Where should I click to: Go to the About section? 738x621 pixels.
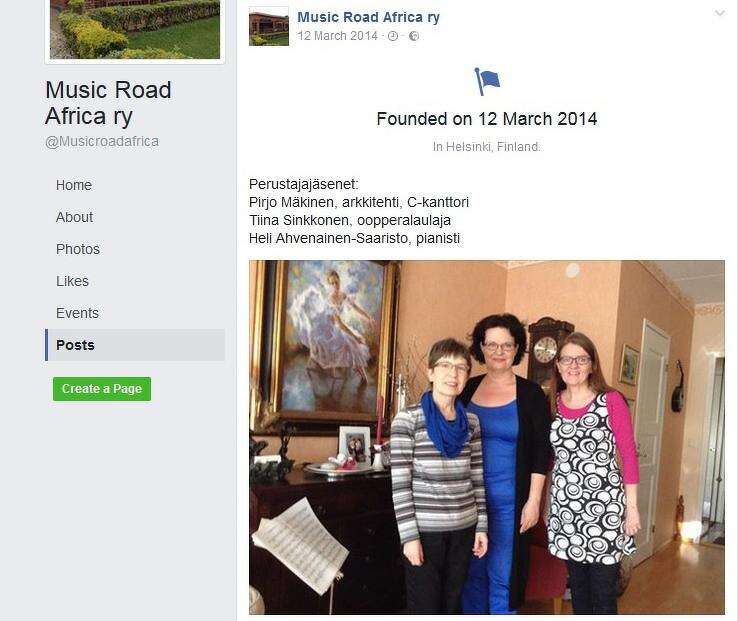point(74,217)
